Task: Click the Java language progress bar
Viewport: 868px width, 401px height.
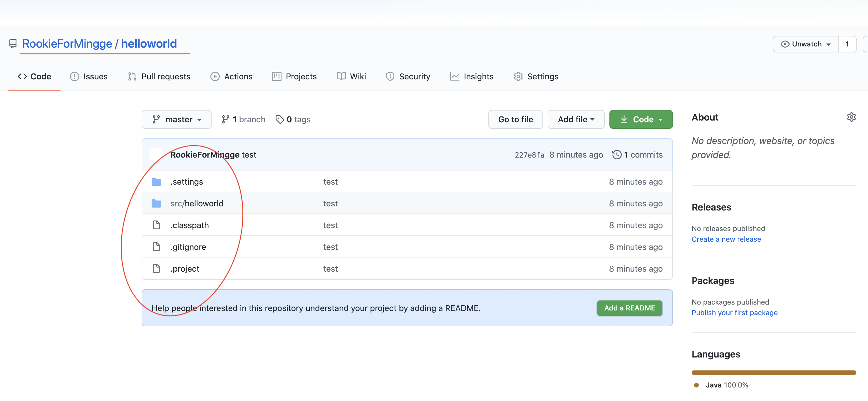Action: tap(774, 373)
